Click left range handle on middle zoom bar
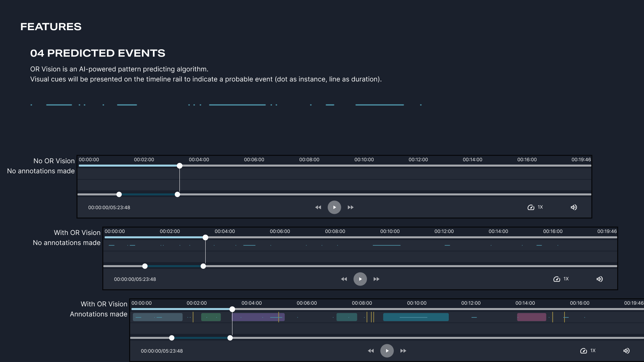 145,266
